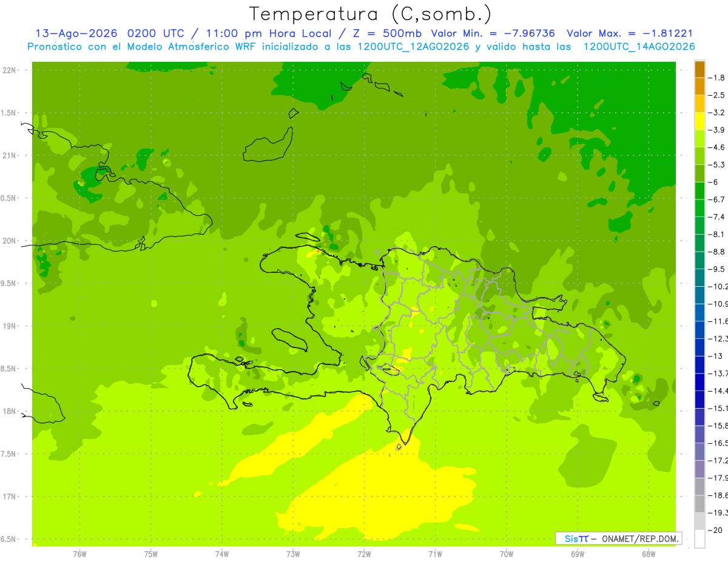Pick the purple swatch between -17.2 and -17.9
The width and height of the screenshot is (728, 562).
click(x=699, y=469)
